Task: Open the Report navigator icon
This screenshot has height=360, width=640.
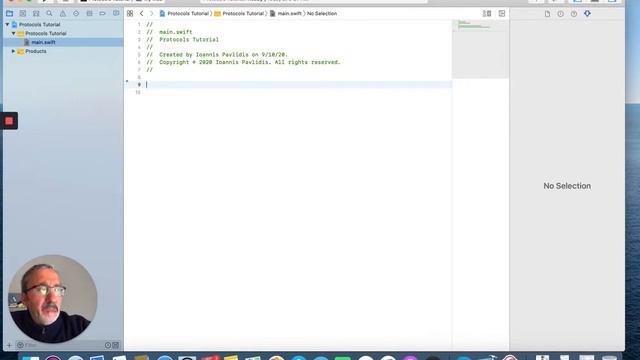Action: [x=116, y=13]
